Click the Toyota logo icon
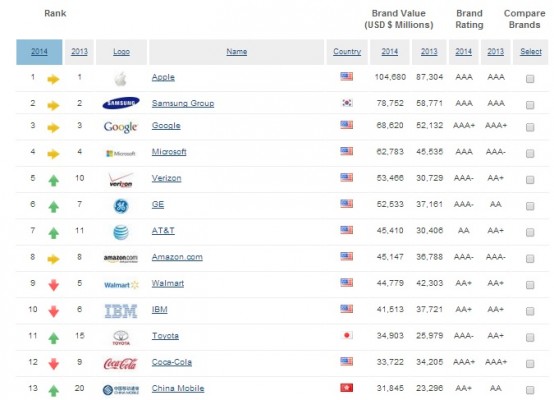554x400 pixels. click(x=121, y=337)
